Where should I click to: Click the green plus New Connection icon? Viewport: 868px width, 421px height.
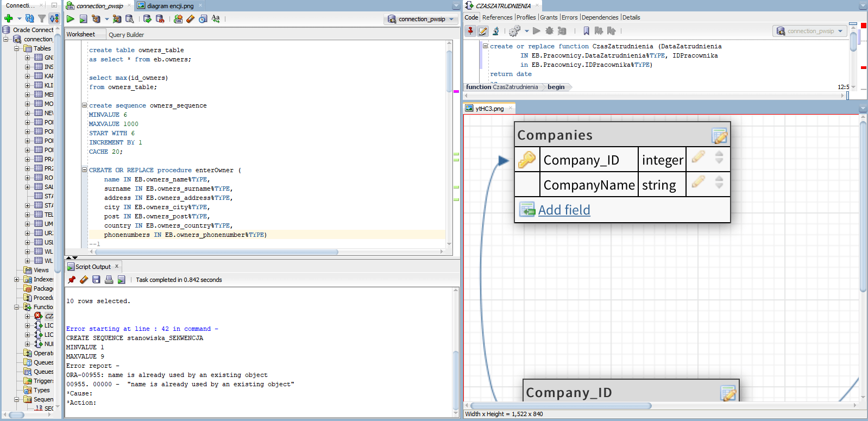[9, 18]
